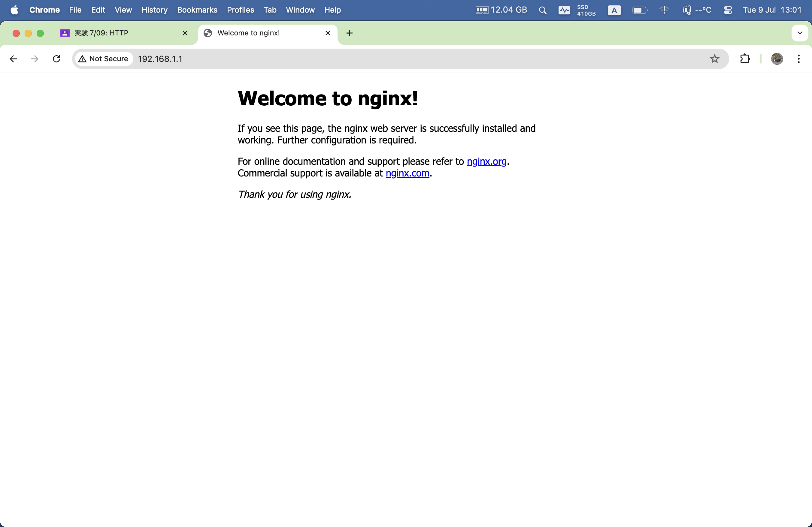Image resolution: width=812 pixels, height=527 pixels.
Task: Open the Chrome profile avatar
Action: [x=777, y=59]
